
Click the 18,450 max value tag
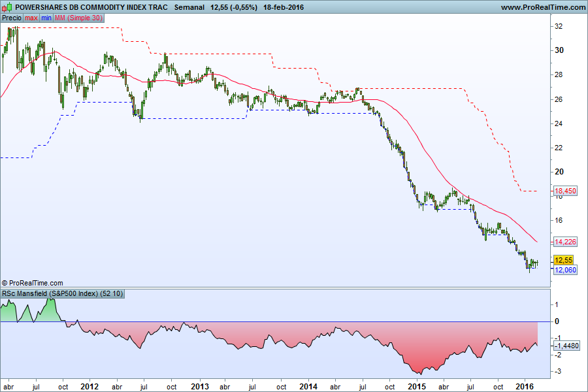point(565,191)
